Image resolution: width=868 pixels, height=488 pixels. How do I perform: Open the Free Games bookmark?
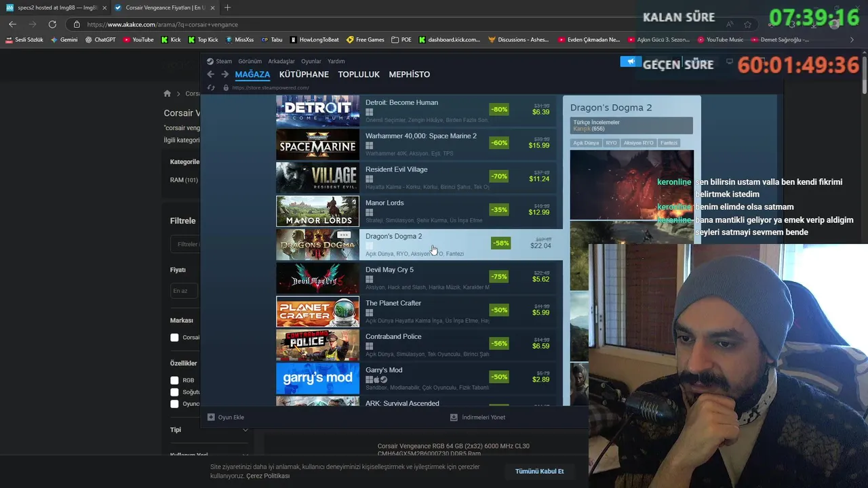click(366, 40)
